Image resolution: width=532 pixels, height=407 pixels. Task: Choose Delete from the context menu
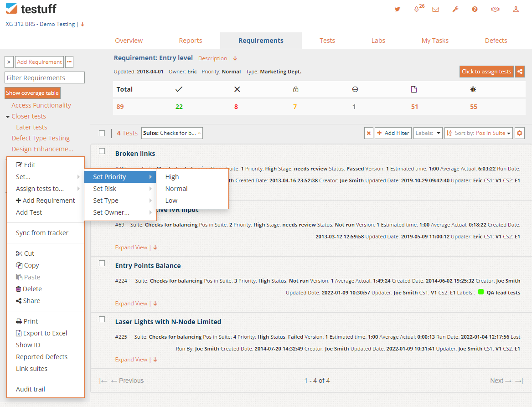[29, 289]
